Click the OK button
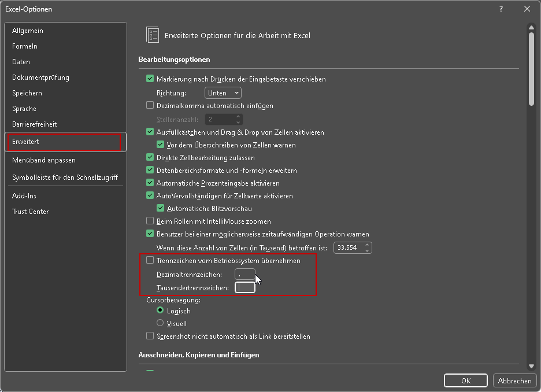Viewport: 541px width, 392px height. pos(465,381)
